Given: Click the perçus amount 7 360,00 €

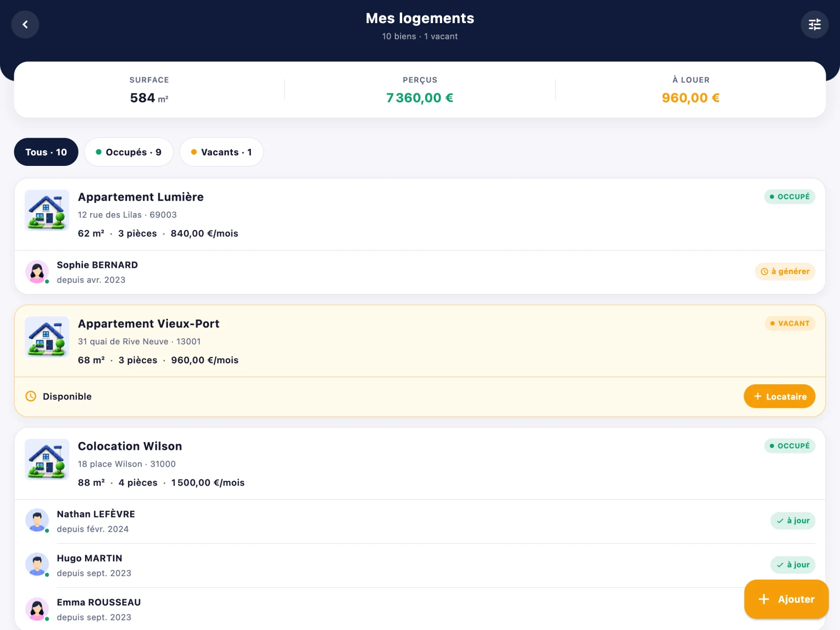Looking at the screenshot, I should pos(419,98).
